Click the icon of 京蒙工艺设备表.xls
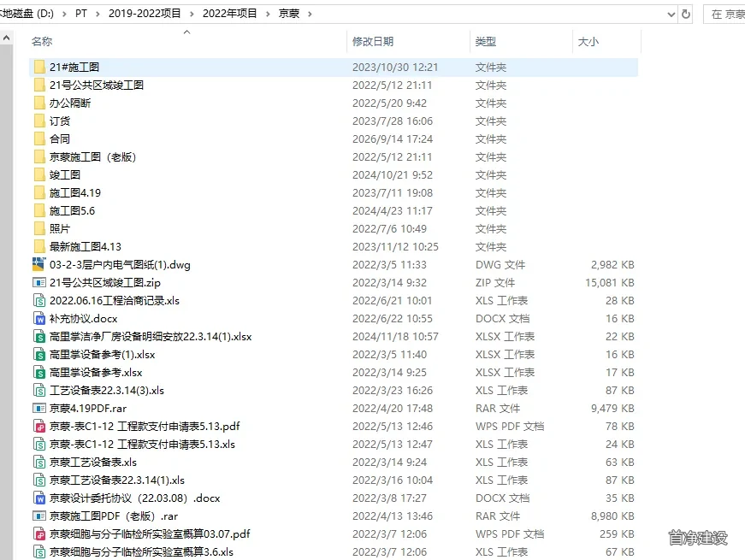 tap(39, 463)
